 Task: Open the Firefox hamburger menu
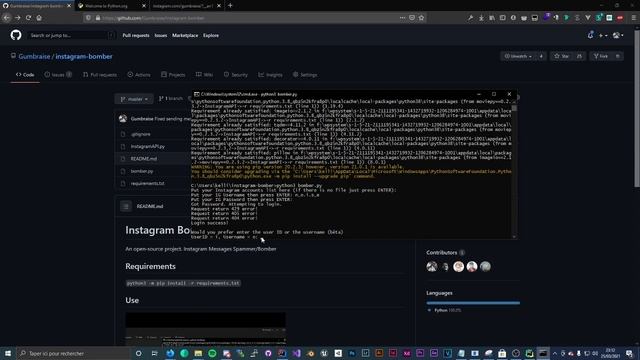point(633,18)
